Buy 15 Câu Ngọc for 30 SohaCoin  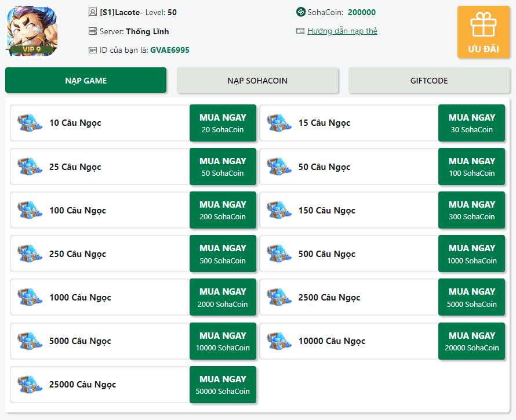point(471,123)
